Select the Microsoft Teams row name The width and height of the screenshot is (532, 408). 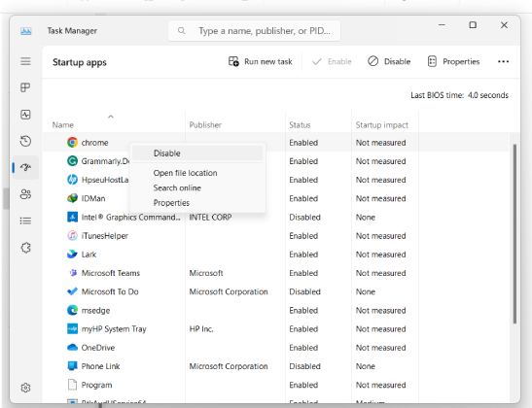[x=111, y=273]
